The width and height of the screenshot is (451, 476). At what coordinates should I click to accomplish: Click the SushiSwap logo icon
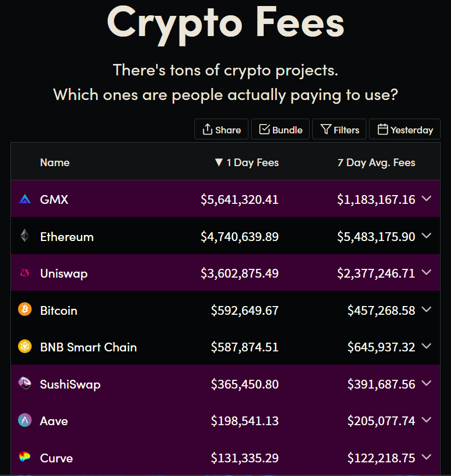click(x=25, y=384)
